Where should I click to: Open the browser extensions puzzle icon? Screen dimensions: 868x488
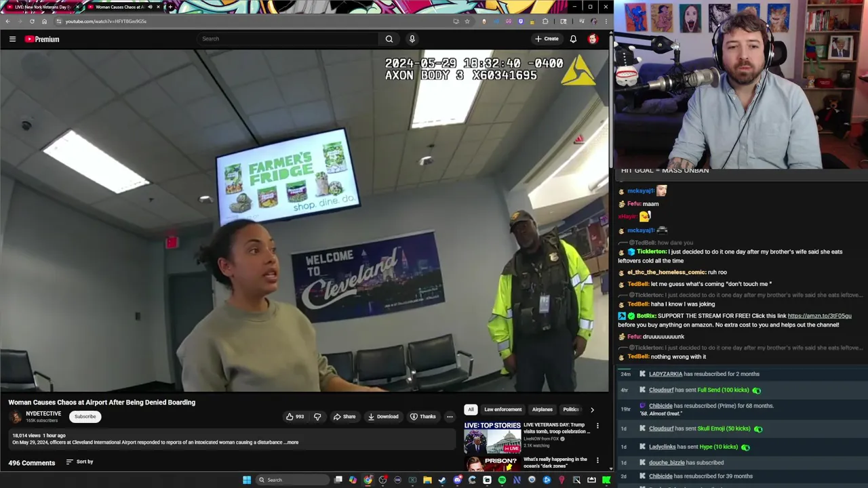tap(545, 21)
